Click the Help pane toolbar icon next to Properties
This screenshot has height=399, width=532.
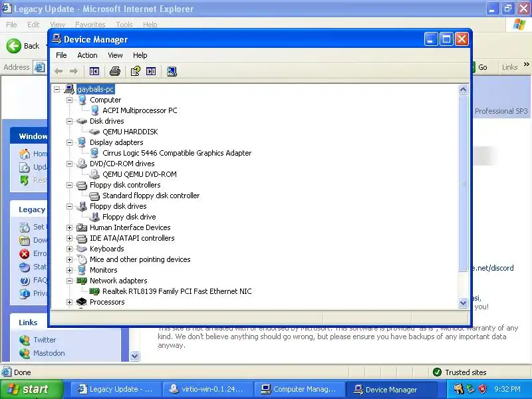pos(151,71)
